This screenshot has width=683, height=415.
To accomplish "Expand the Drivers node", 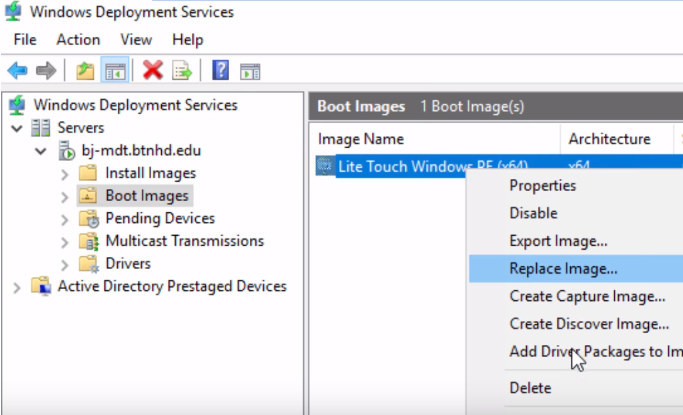I will pos(64,264).
